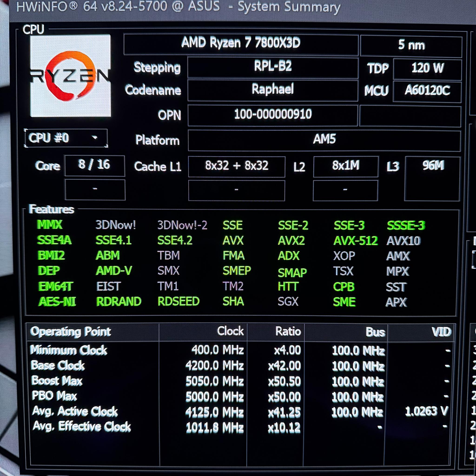Click the SSE4.1 feature label
The image size is (476, 476).
pyautogui.click(x=114, y=240)
